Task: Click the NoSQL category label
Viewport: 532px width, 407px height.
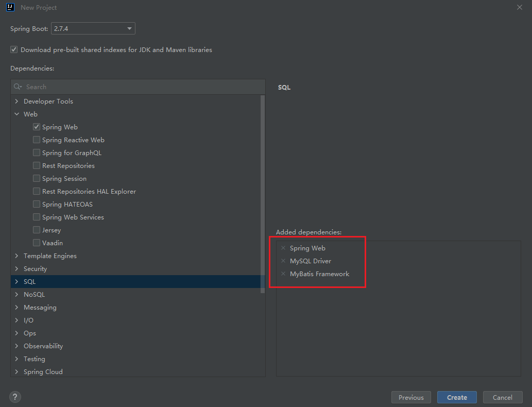Action: 35,295
